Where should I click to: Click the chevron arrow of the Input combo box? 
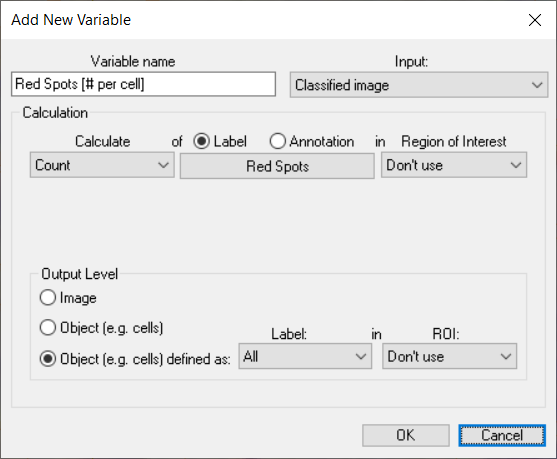coord(537,85)
